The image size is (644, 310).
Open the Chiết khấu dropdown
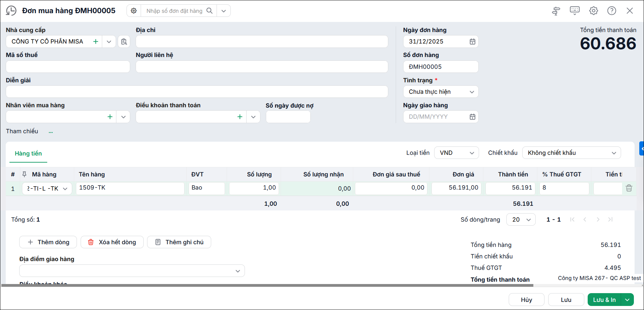(571, 153)
